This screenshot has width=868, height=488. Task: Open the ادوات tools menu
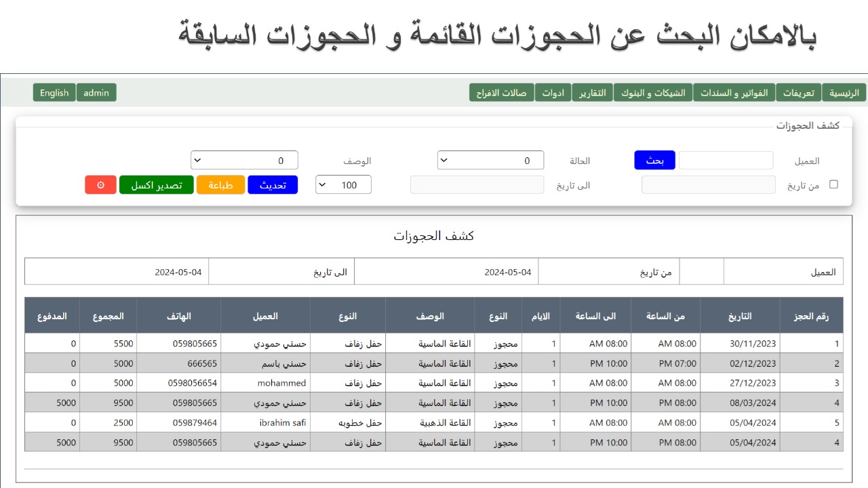coord(553,93)
